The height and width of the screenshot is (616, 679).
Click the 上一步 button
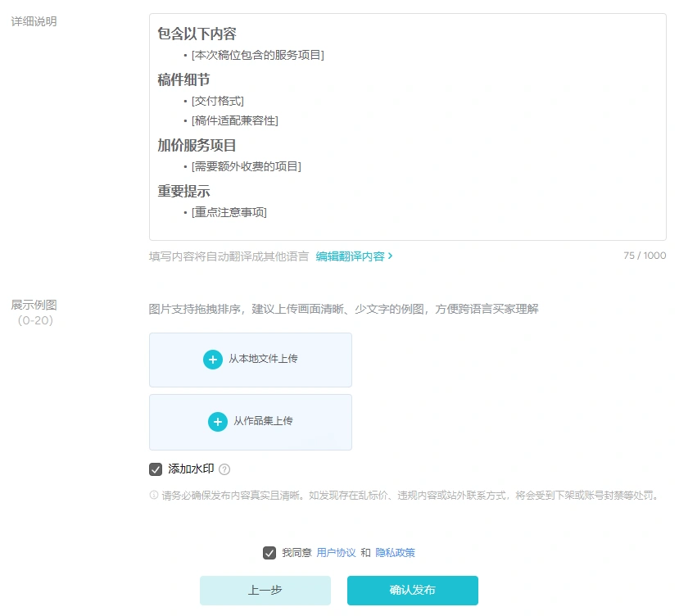265,590
